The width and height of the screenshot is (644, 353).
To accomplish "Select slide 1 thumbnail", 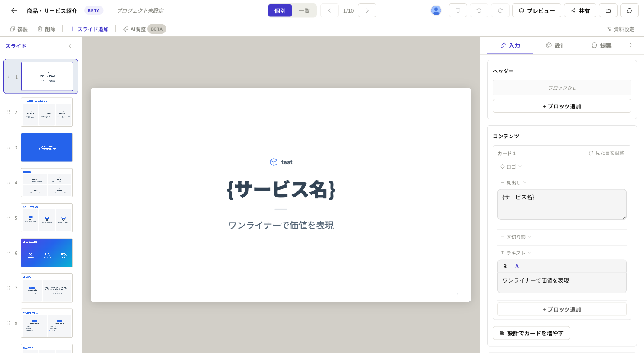I will [x=47, y=76].
